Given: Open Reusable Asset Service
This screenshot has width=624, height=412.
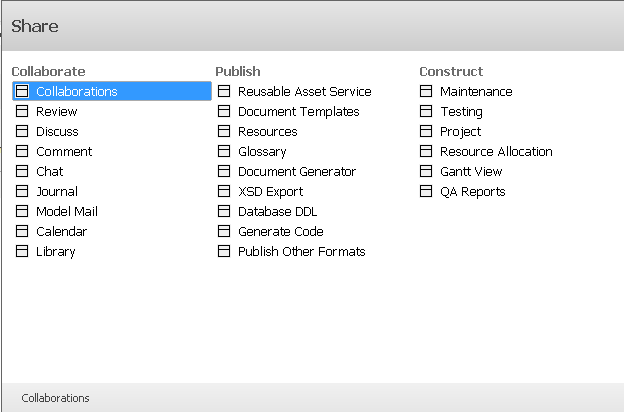Looking at the screenshot, I should click(304, 92).
